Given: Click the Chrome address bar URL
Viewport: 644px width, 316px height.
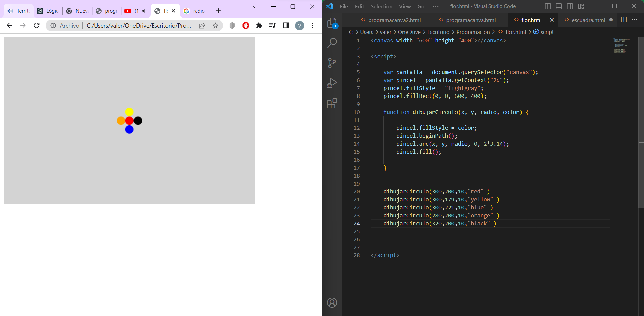Looking at the screenshot, I should (139, 25).
